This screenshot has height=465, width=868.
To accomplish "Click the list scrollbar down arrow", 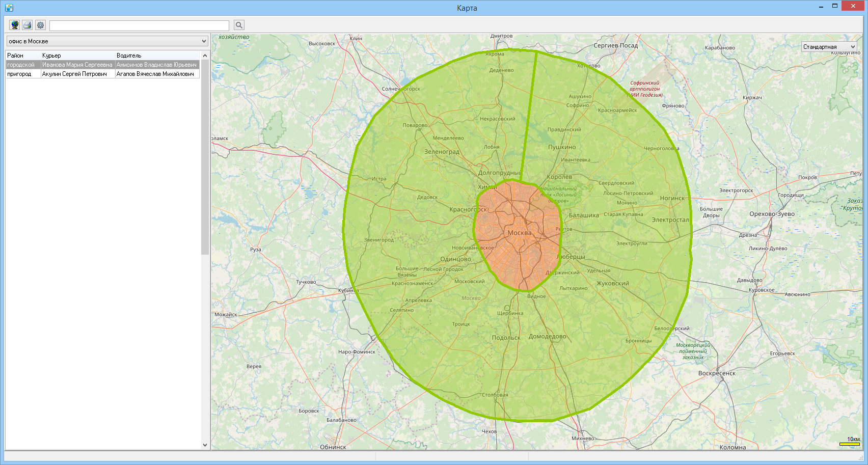I will click(x=205, y=445).
